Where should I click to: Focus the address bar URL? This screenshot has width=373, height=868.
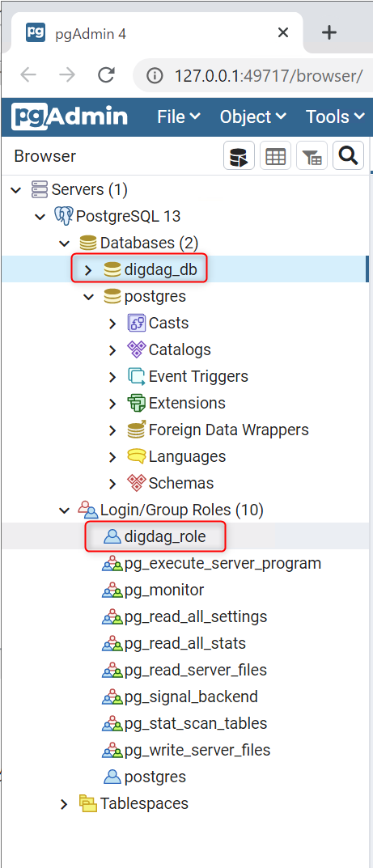pyautogui.click(x=269, y=76)
